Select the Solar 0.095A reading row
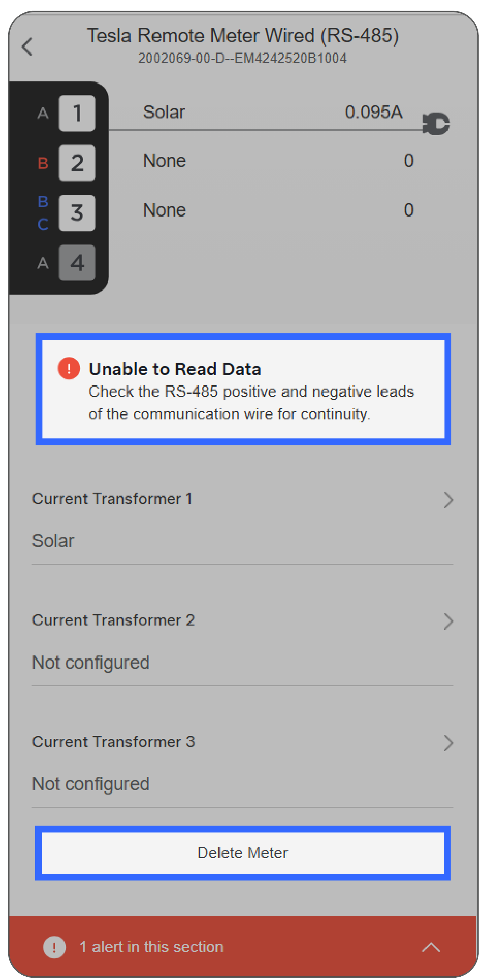 tap(272, 112)
